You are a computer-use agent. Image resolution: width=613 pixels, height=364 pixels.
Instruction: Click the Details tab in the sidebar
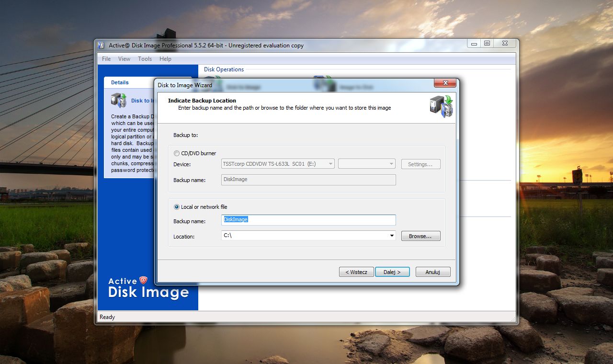pos(120,82)
